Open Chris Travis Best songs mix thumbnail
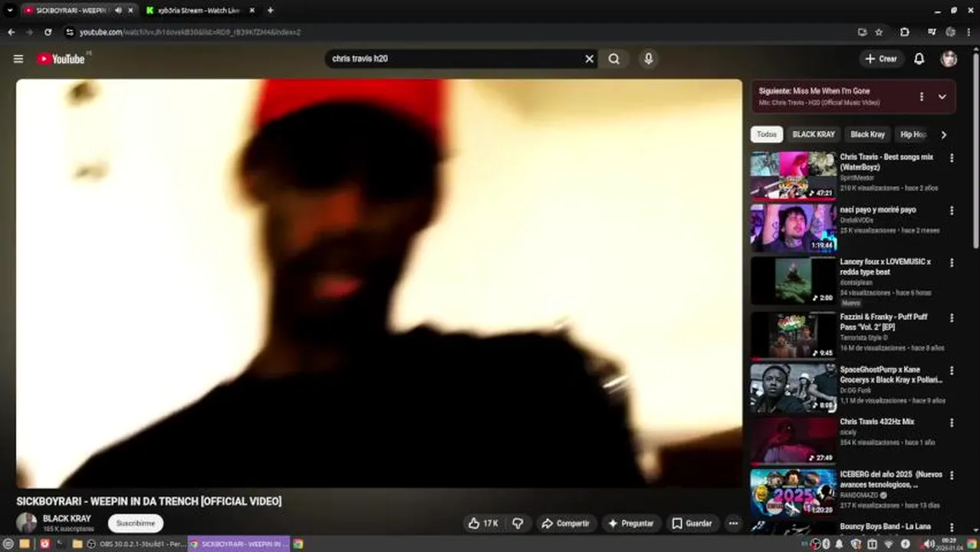 tap(793, 176)
